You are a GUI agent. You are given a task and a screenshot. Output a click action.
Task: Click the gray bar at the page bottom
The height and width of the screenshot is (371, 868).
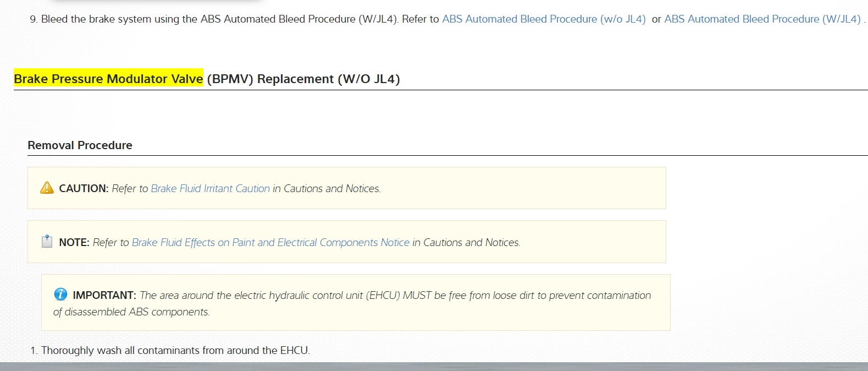pyautogui.click(x=434, y=367)
